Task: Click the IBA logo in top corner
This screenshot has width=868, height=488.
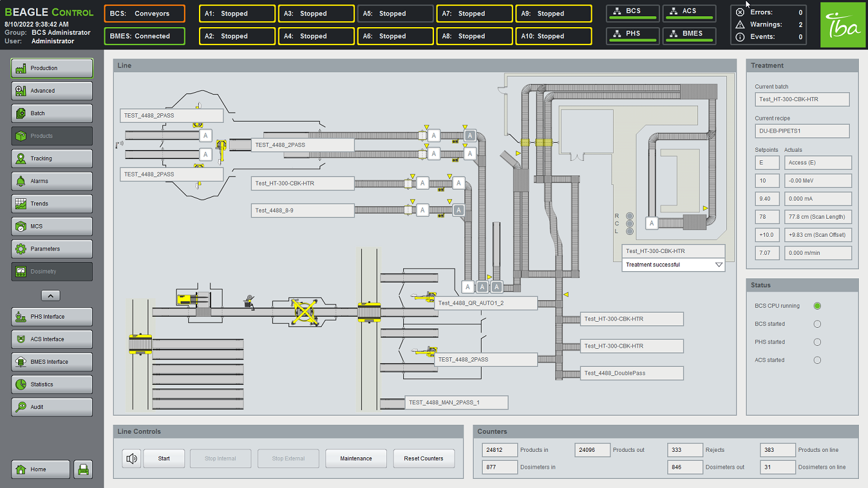Action: (842, 25)
